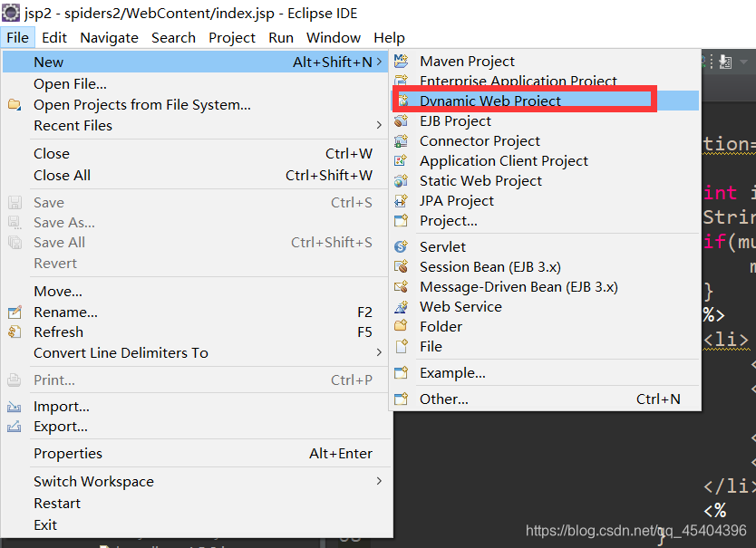The height and width of the screenshot is (548, 756).
Task: Select Session Bean (EJB 3.x)
Action: [546, 266]
